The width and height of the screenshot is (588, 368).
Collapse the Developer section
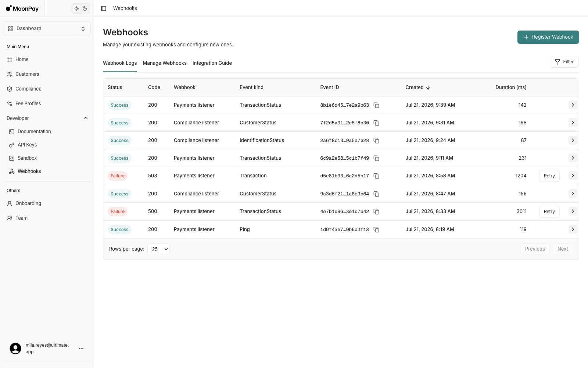(47, 118)
